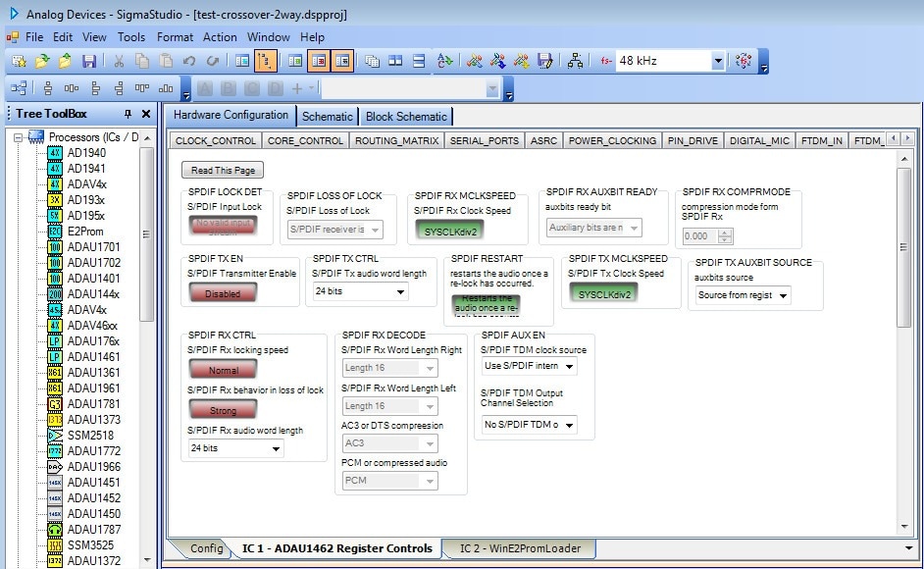Pin the Tree ToolBox panel

(x=128, y=114)
